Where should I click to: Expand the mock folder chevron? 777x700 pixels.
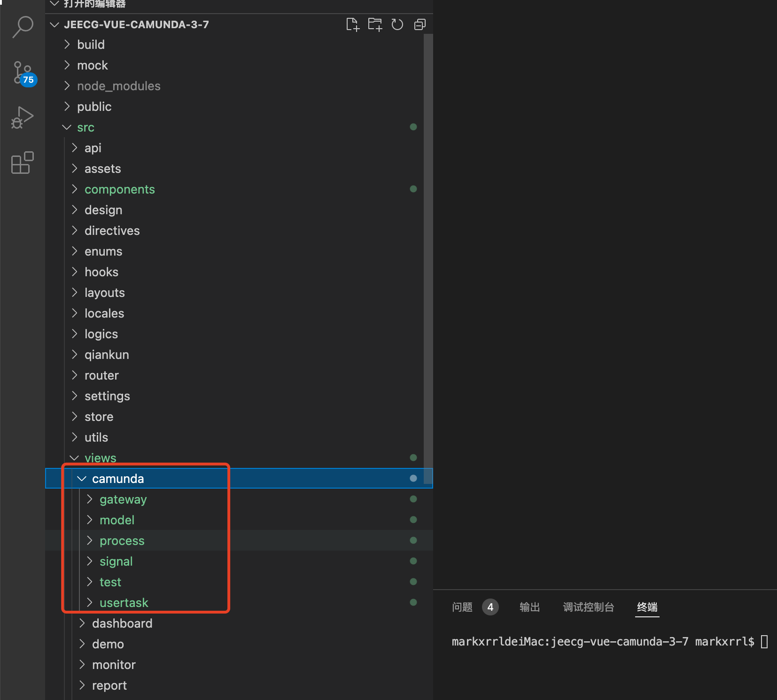click(67, 65)
